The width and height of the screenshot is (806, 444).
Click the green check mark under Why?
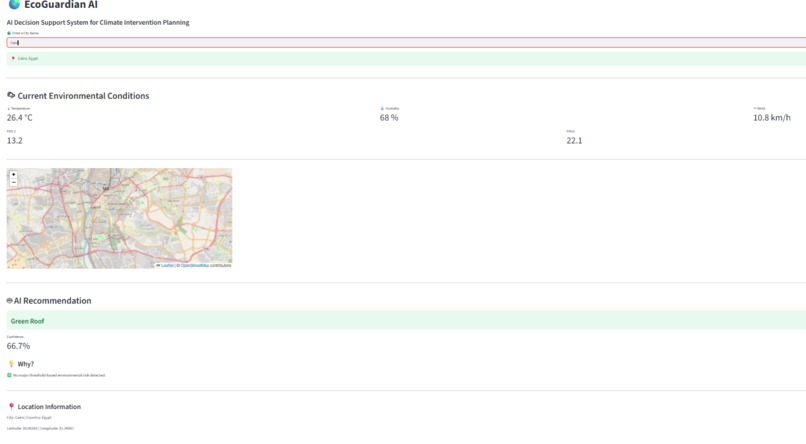[x=9, y=375]
